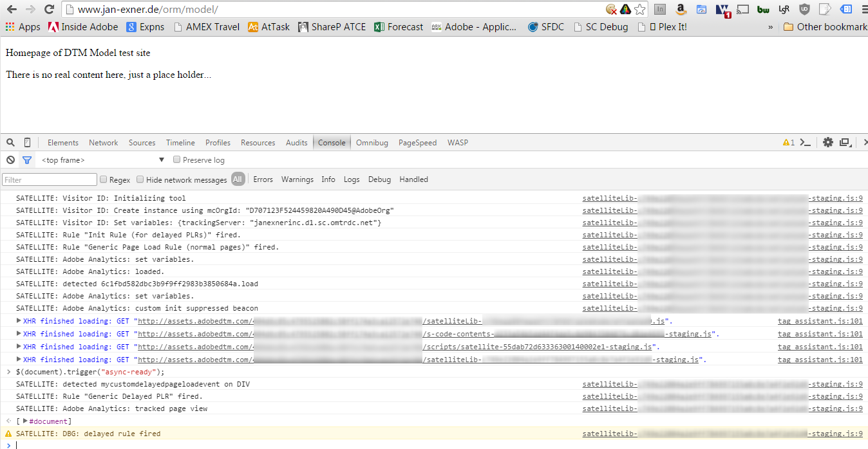Bookmark this page with the star icon
The image size is (868, 449).
[639, 10]
